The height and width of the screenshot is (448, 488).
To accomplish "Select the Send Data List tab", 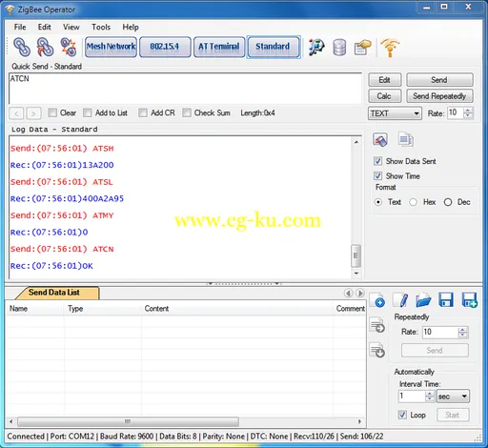I will click(57, 293).
